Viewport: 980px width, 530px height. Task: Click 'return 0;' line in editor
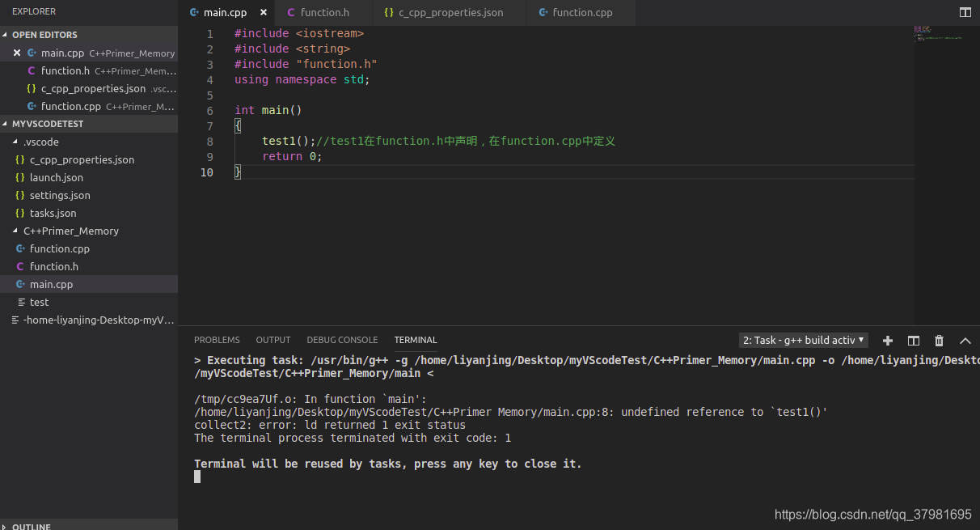coord(292,156)
